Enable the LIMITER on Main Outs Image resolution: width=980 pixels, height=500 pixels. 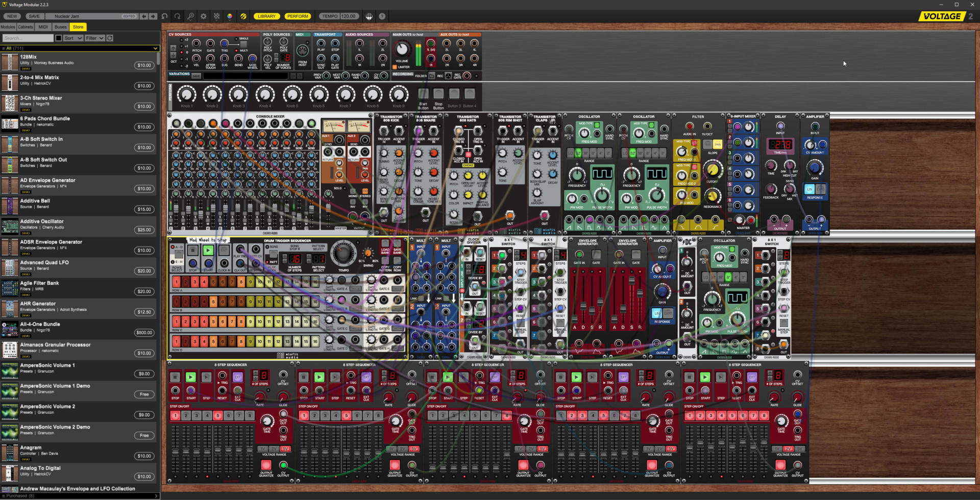[395, 67]
